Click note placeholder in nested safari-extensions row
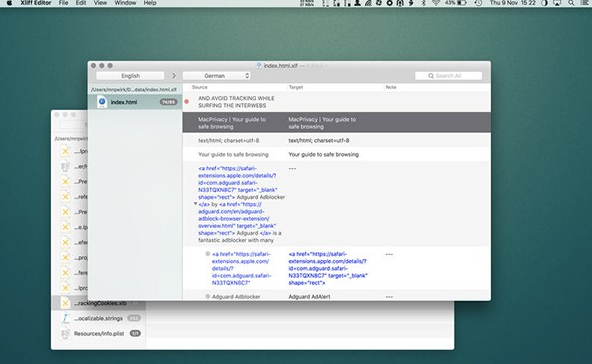592x364 pixels. [x=389, y=254]
